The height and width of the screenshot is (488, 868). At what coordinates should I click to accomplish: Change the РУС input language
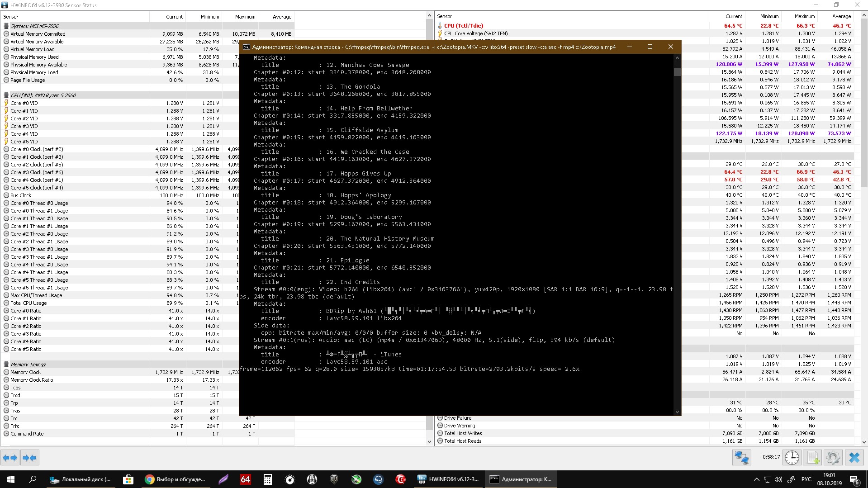[806, 479]
